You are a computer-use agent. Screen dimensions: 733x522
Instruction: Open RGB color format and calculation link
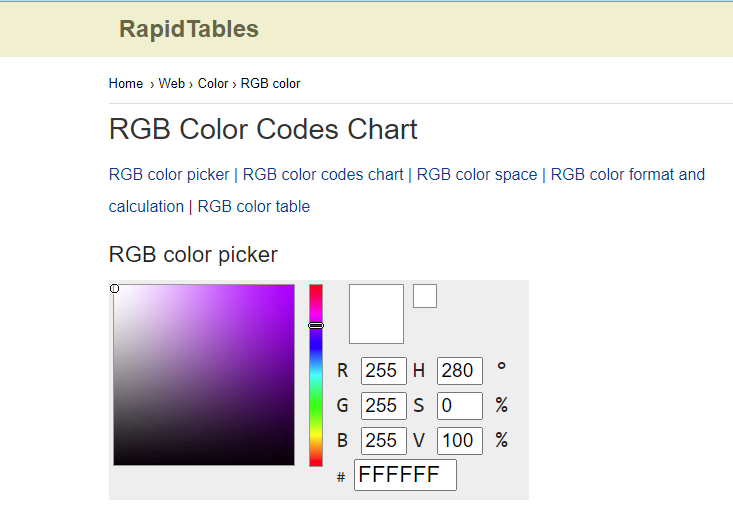(627, 174)
